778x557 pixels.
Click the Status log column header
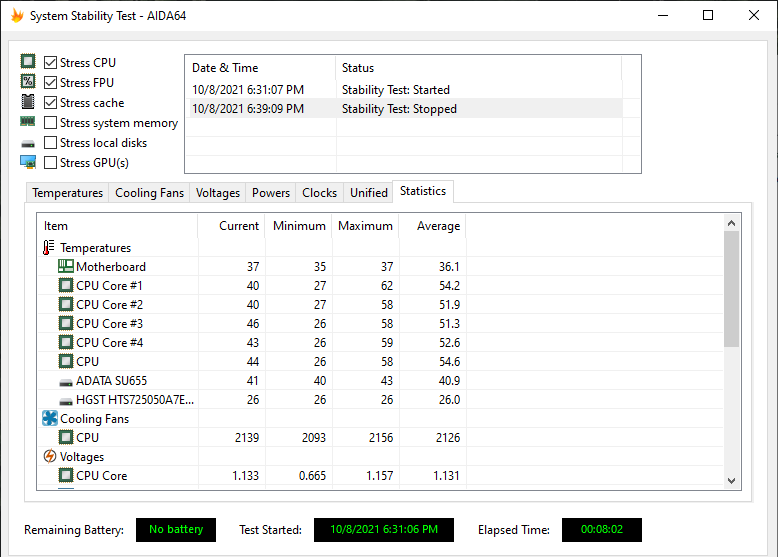tap(478, 67)
